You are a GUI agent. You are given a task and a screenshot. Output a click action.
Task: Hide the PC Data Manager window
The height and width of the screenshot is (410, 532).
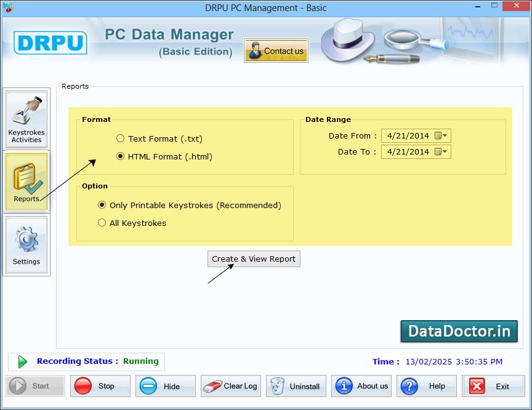pyautogui.click(x=165, y=386)
